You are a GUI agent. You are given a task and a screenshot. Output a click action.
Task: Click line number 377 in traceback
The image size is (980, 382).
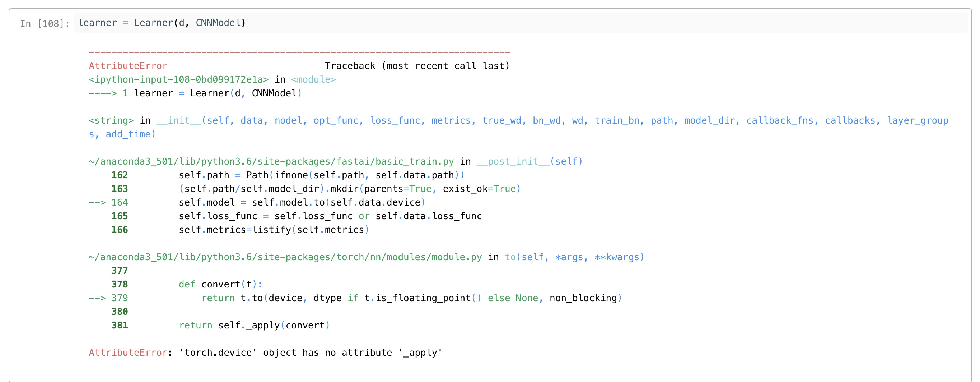click(120, 271)
